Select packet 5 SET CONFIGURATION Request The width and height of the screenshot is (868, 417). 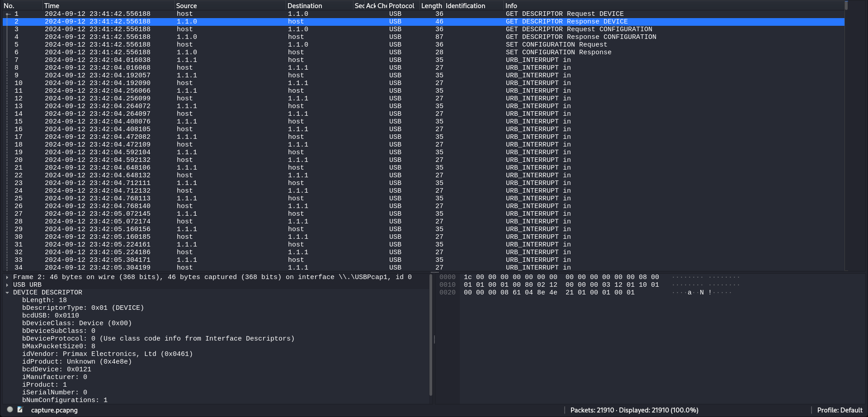pyautogui.click(x=556, y=45)
